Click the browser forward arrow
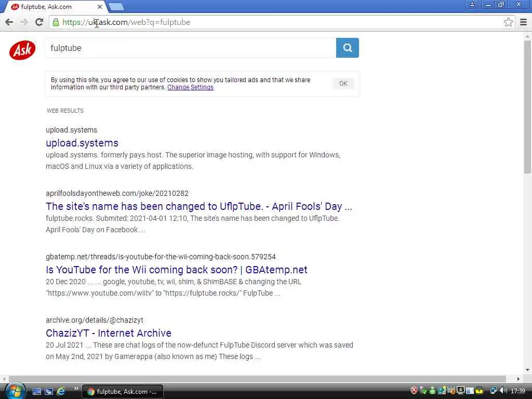Screen dimensions: 532x399 coord(24,22)
